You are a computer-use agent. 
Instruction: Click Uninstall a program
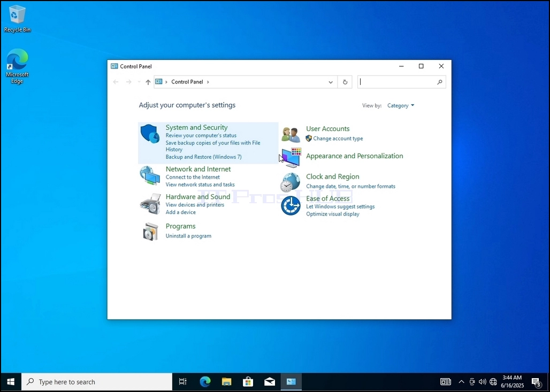[188, 236]
